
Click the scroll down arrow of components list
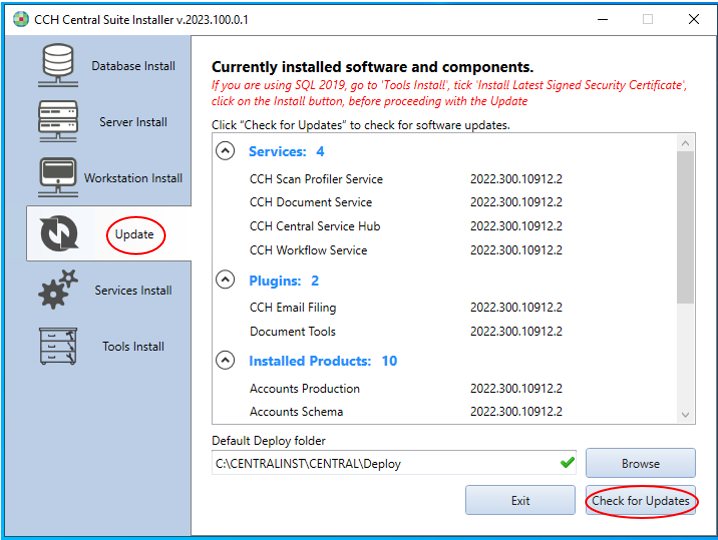point(685,415)
